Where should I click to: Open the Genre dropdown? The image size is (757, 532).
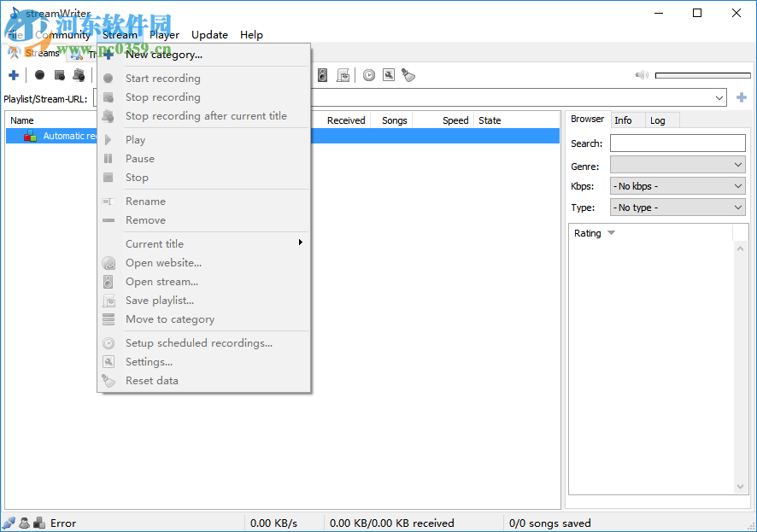point(677,165)
